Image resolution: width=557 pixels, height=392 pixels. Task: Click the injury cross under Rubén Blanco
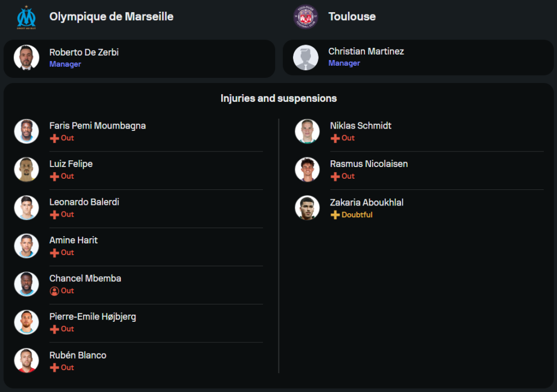[x=54, y=367]
